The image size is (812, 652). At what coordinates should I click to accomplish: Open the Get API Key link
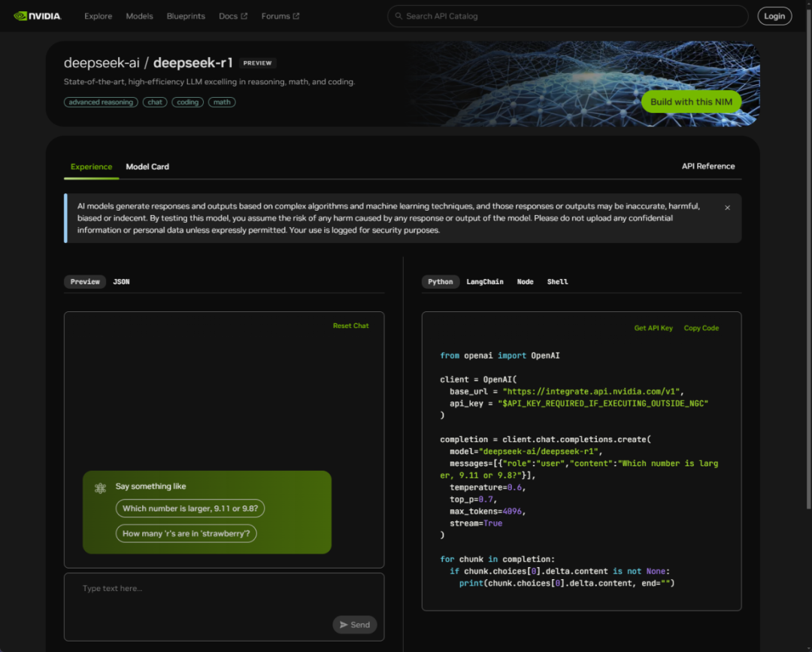click(653, 328)
